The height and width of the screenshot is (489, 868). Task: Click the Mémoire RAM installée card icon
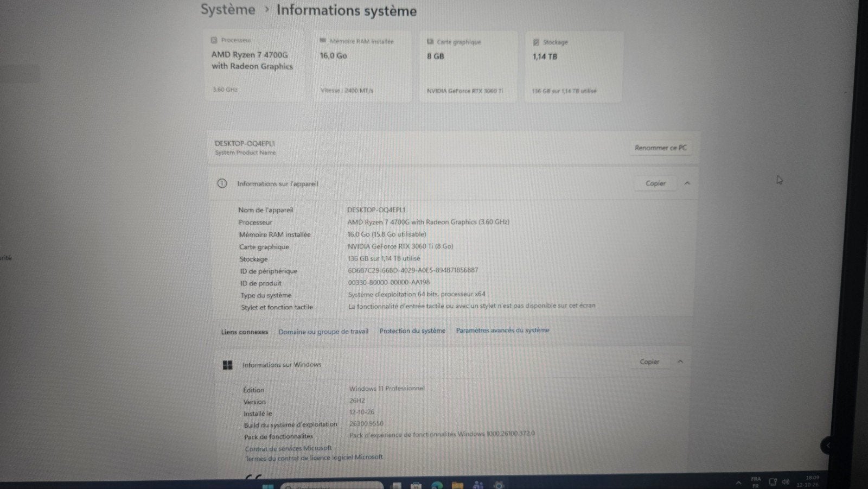323,41
